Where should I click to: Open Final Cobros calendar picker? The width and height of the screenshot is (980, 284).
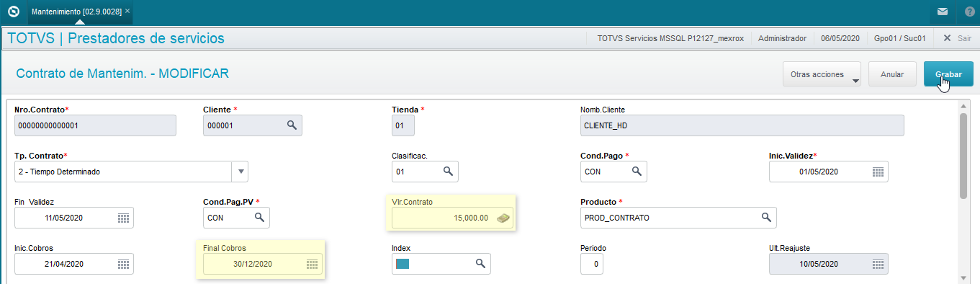312,264
